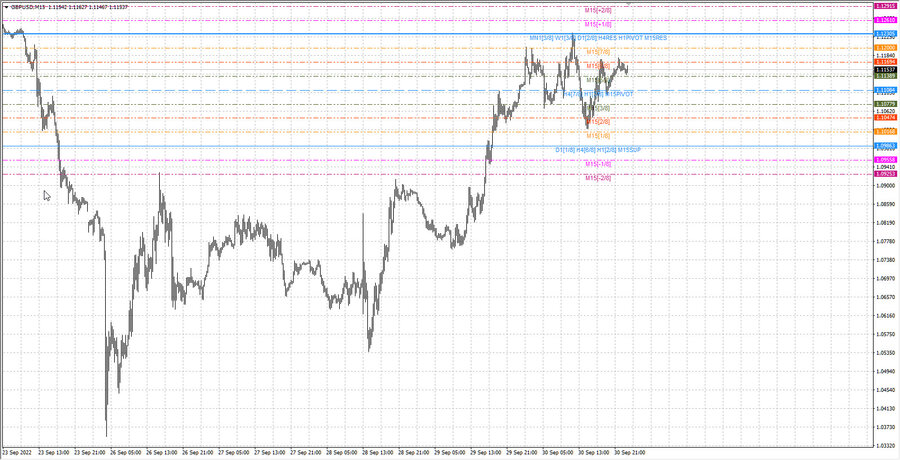Select the M15[+2/8] level label

[598, 10]
